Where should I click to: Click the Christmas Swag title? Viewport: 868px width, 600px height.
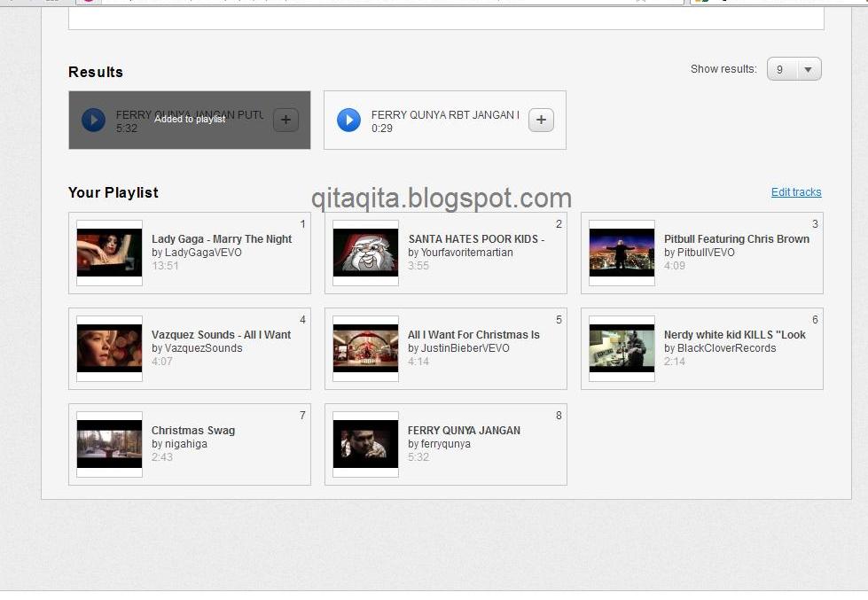[x=193, y=431]
